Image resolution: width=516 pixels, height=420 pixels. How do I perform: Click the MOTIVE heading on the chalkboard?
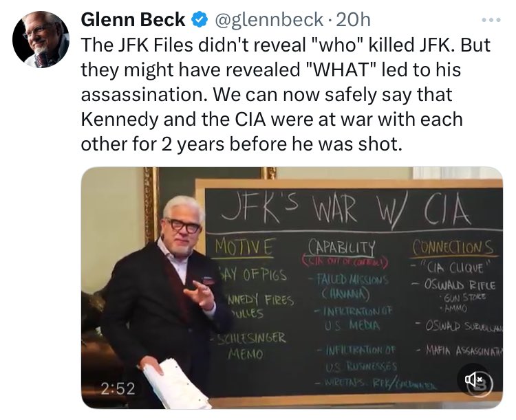244,244
